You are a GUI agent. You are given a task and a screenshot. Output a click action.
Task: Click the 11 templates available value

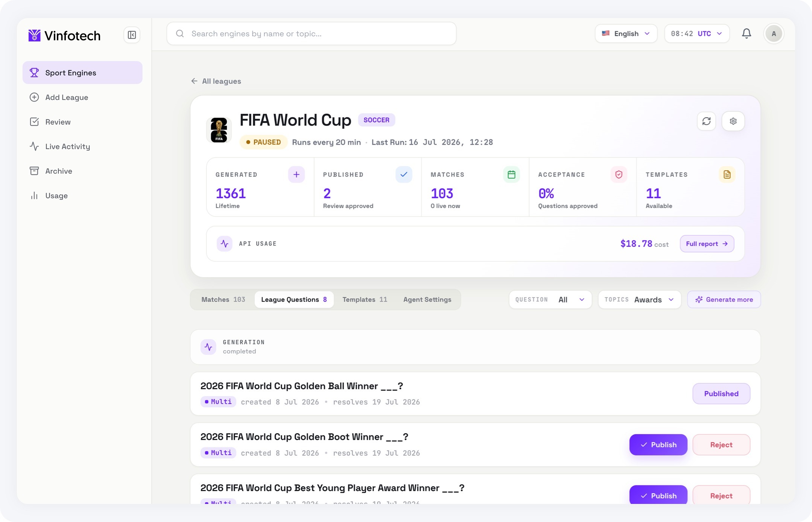653,193
